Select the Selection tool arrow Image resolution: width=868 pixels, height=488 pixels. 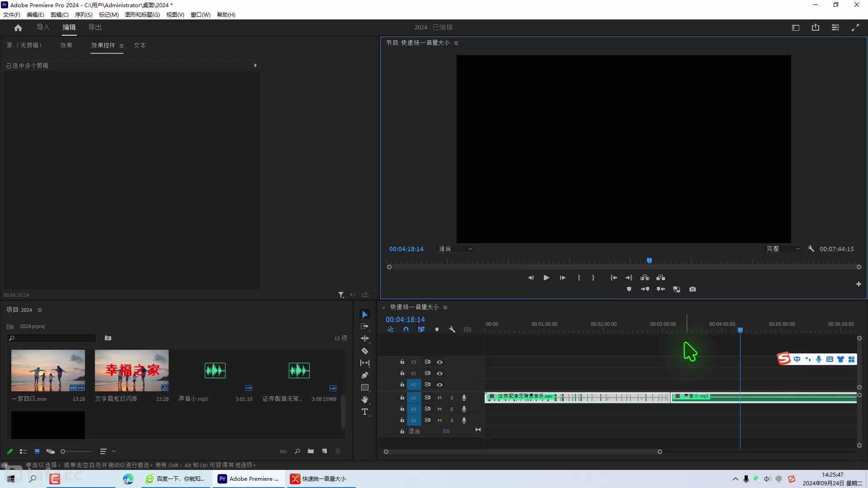[365, 314]
